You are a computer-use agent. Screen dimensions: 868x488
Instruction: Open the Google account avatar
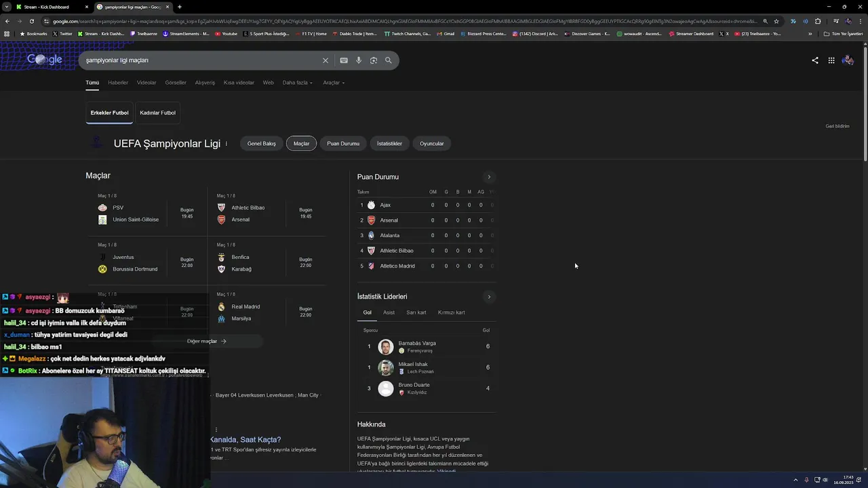point(848,60)
